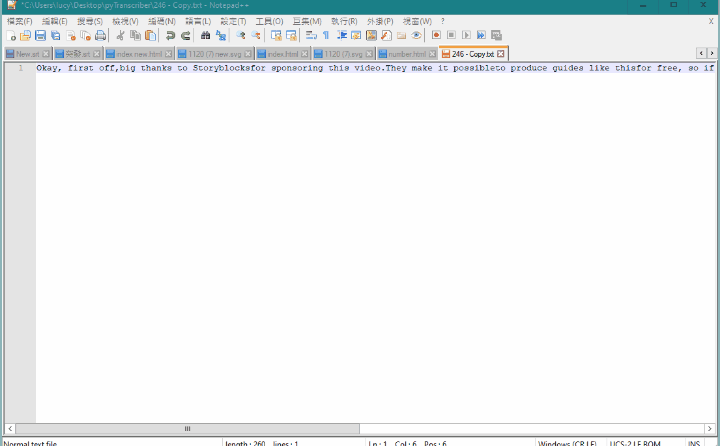Save the current file with the Save icon

[40, 35]
